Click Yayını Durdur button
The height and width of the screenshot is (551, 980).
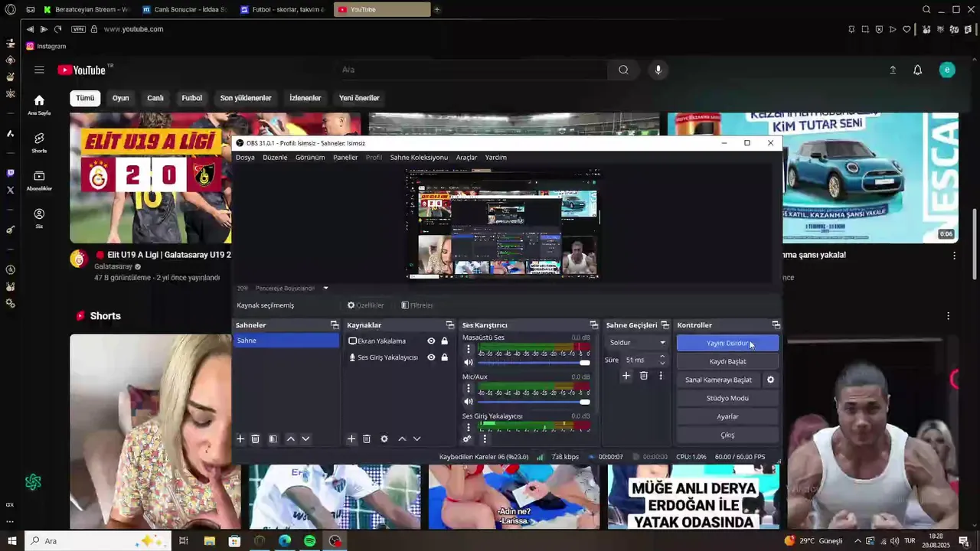(727, 344)
